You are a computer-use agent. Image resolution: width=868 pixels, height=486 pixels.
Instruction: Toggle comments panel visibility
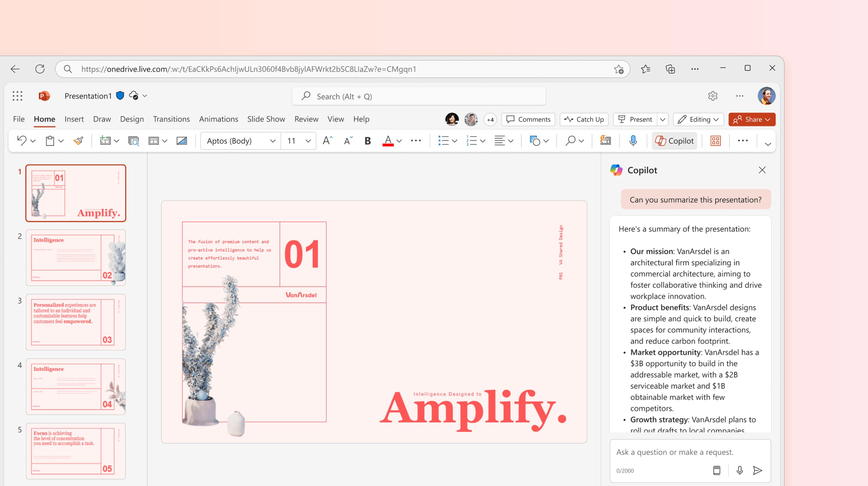point(528,119)
